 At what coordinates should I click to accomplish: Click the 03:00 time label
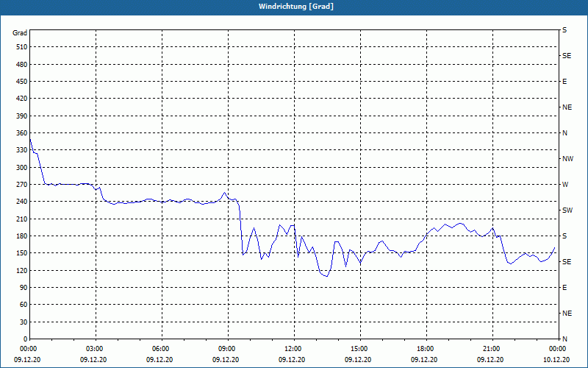[x=96, y=348]
